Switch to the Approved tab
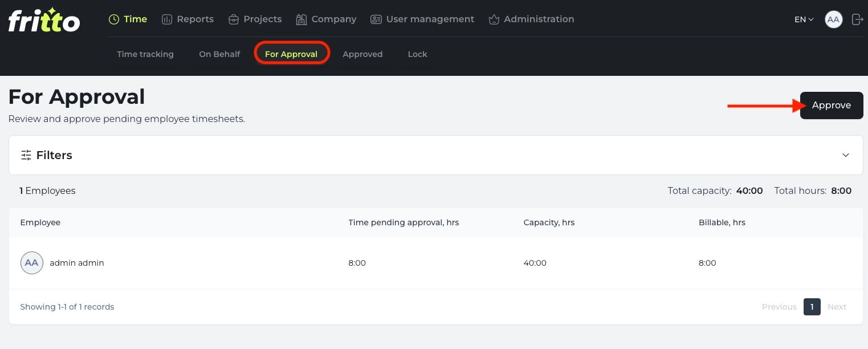 362,54
